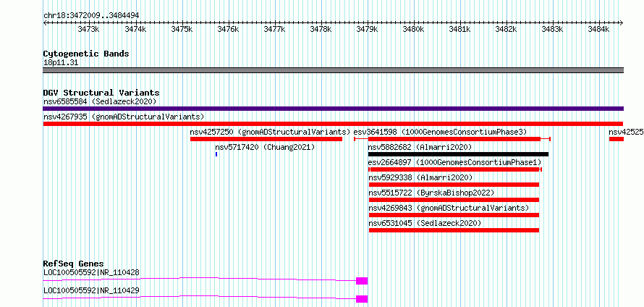Viewport: 644px width, 307px height.
Task: Open esv2664897 (1000GenomesConsortiumPhase1) label
Action: click(x=455, y=162)
